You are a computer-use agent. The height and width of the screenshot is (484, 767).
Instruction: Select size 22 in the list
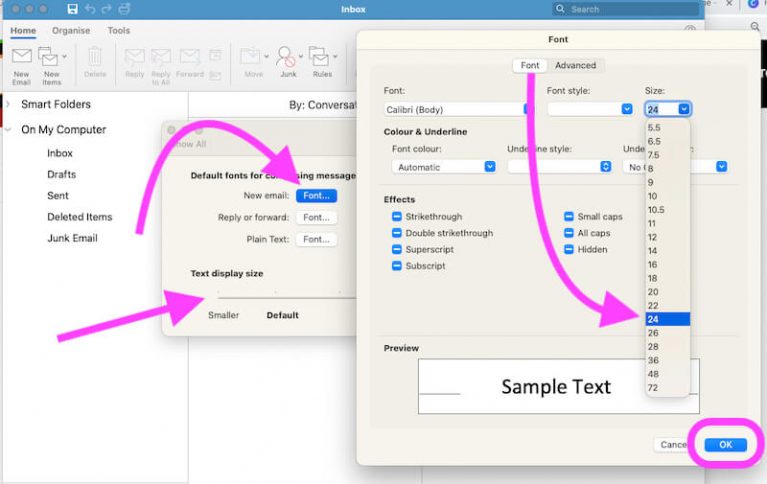click(668, 306)
